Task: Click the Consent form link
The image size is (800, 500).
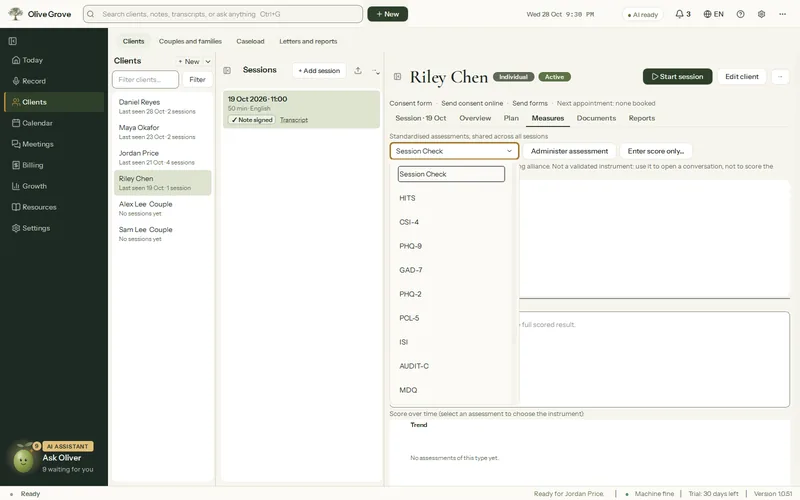Action: [410, 103]
